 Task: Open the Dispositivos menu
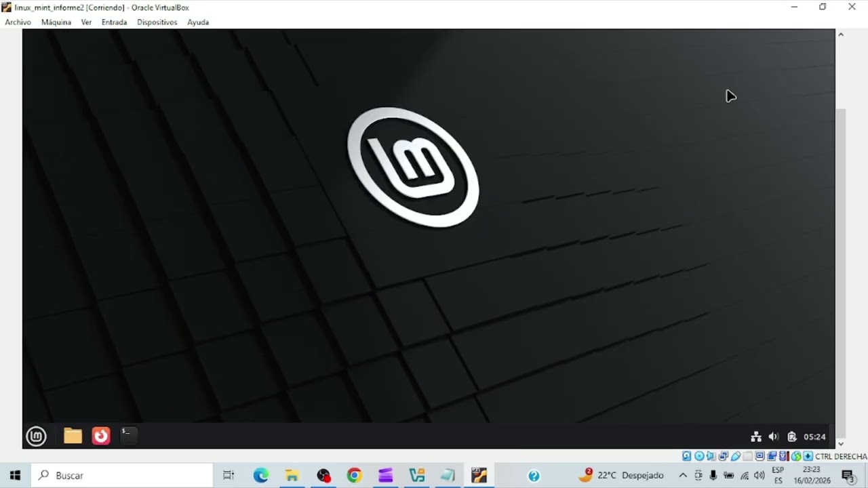[157, 22]
